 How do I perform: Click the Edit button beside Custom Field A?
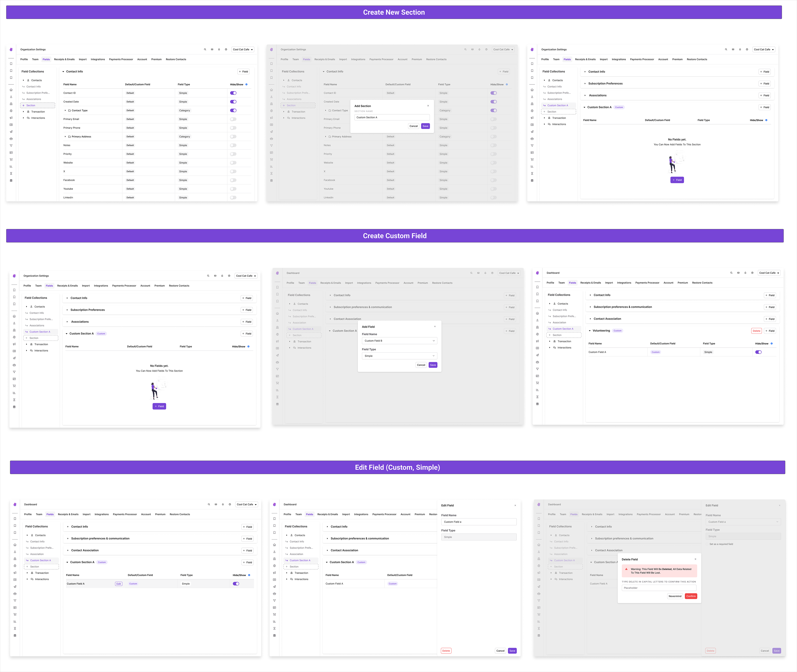click(x=119, y=584)
